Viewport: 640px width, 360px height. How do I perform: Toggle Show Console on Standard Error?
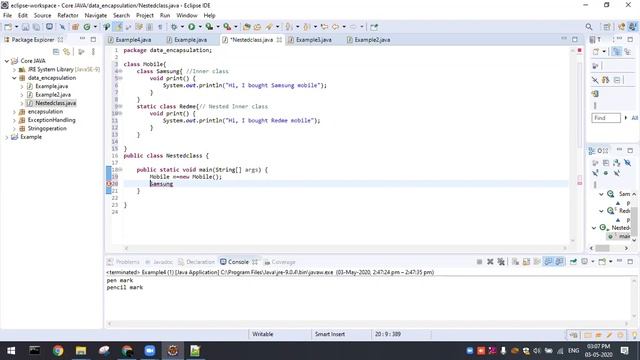pyautogui.click(x=559, y=262)
